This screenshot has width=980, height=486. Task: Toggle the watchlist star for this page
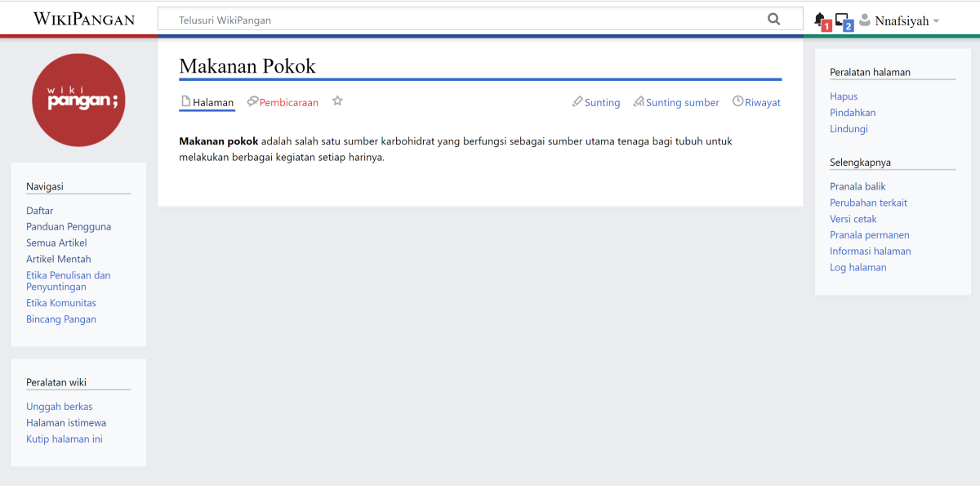click(x=337, y=100)
